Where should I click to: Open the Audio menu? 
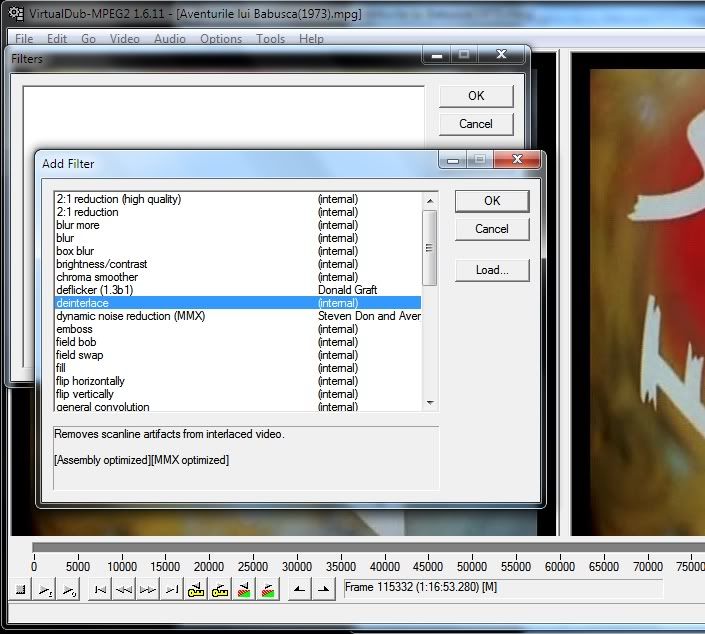tap(170, 39)
